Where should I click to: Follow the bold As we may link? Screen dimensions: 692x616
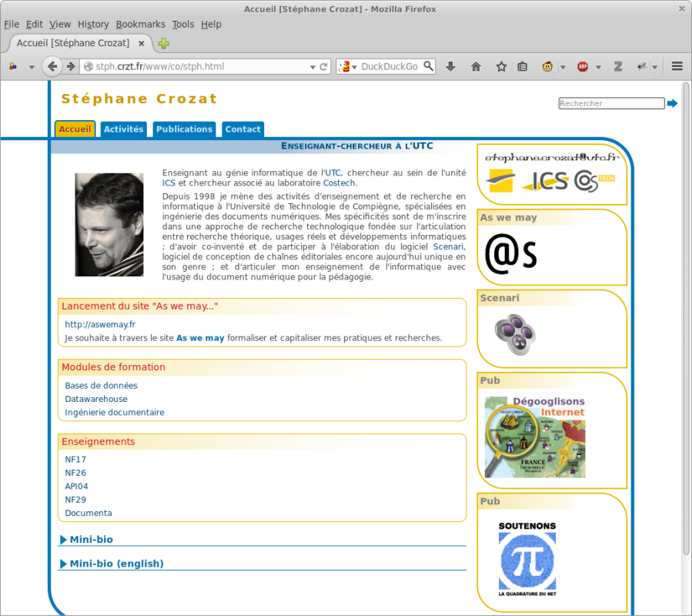click(x=200, y=338)
